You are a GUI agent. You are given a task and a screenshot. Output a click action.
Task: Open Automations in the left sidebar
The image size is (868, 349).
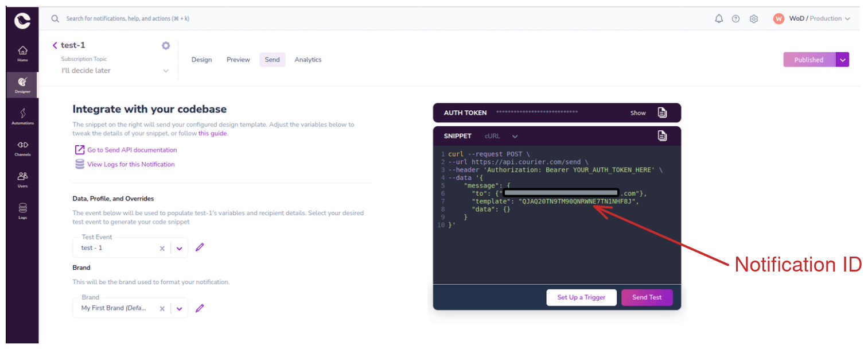coord(23,115)
